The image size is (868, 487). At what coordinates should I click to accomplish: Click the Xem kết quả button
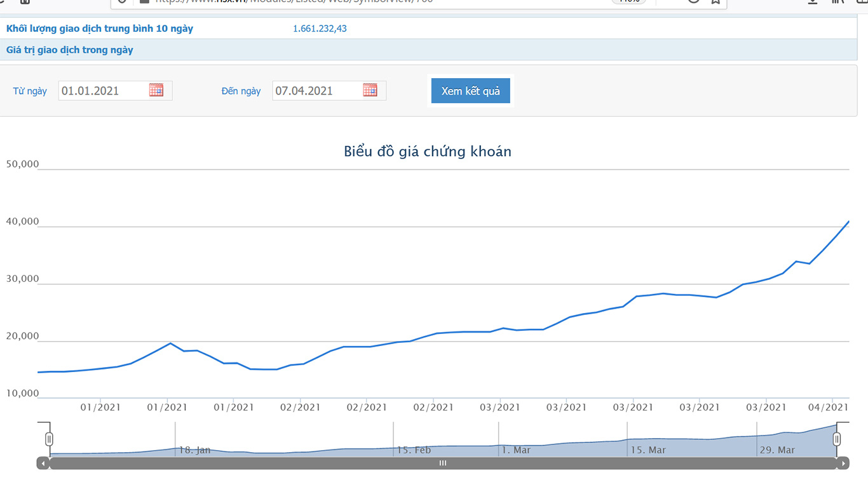pos(470,91)
